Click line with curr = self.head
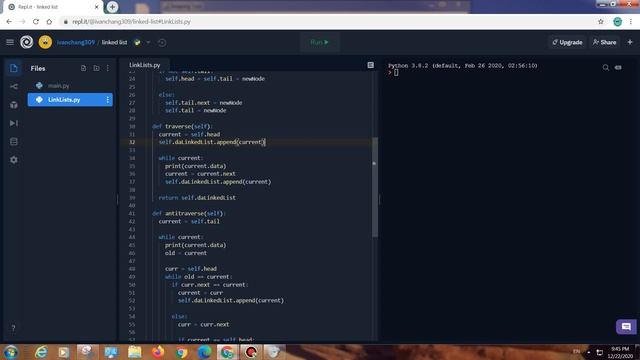The width and height of the screenshot is (640, 360). click(x=191, y=269)
